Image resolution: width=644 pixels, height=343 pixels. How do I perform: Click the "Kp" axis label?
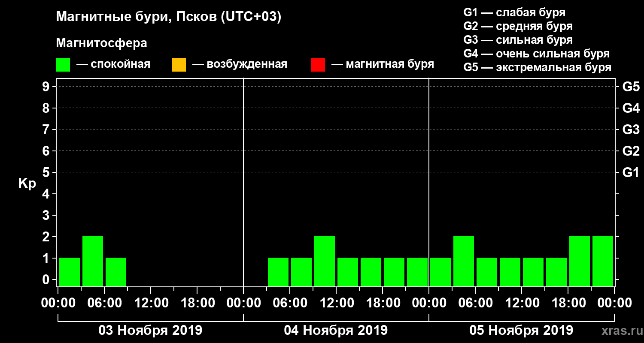(x=27, y=184)
